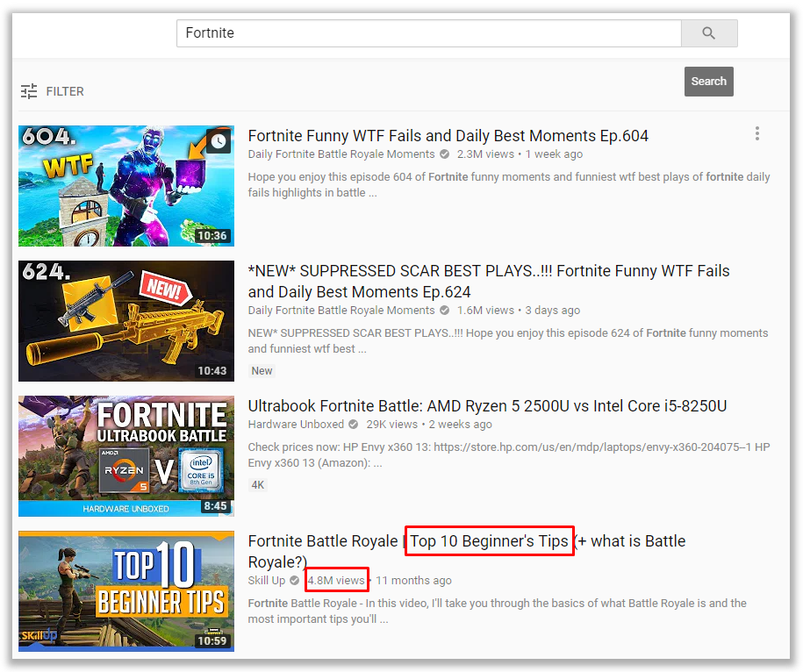Click verified badge next to Skill Up
The width and height of the screenshot is (803, 672).
tap(295, 581)
